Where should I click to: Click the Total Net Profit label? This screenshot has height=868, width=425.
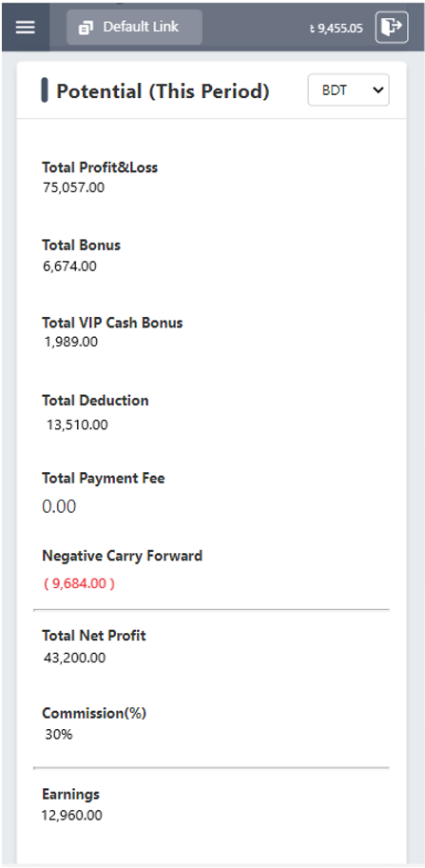tap(94, 636)
